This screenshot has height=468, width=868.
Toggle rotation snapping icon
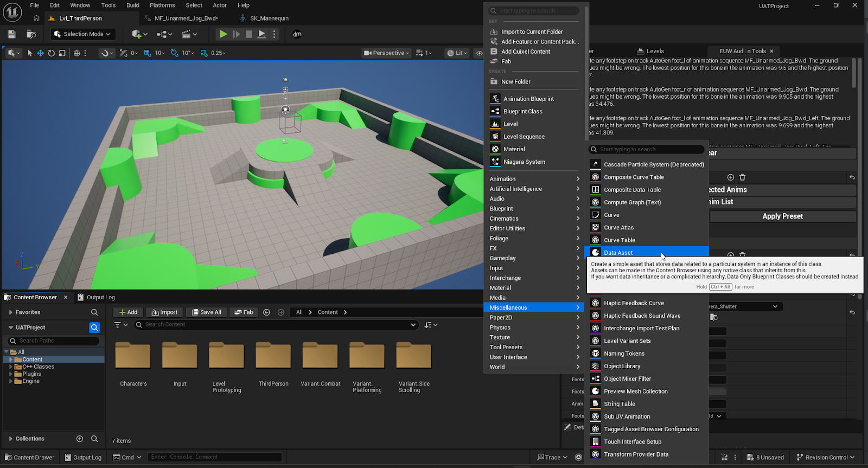(x=174, y=53)
